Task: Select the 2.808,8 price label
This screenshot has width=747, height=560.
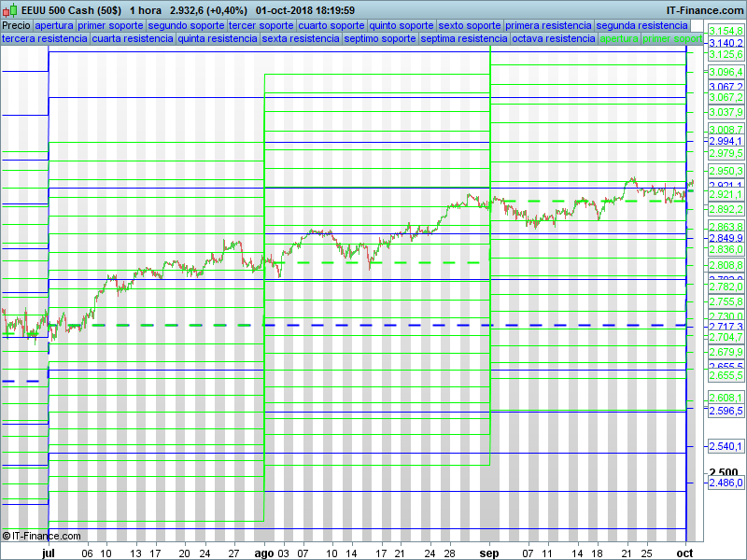Action: [x=726, y=265]
